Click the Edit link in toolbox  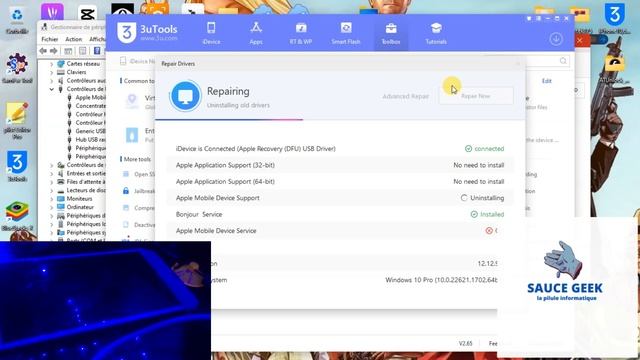[x=547, y=81]
